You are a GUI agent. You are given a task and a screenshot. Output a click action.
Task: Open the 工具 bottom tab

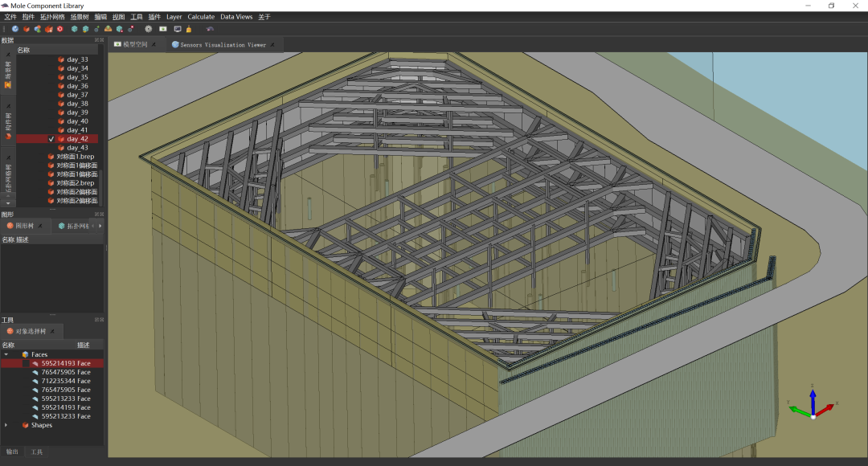(37, 452)
